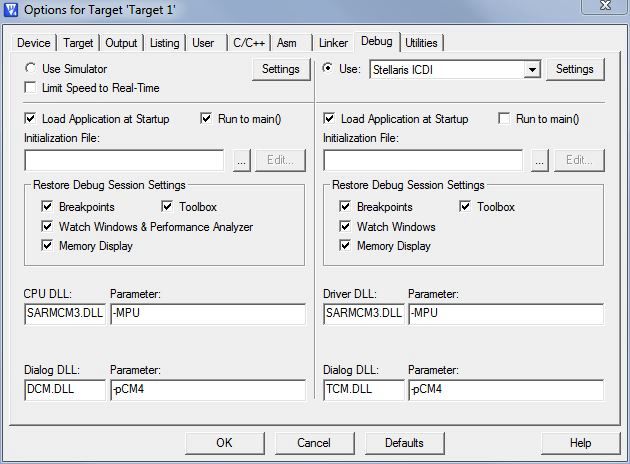Viewport: 630px width, 464px height.
Task: Switch to the Listing tab
Action: click(x=165, y=43)
